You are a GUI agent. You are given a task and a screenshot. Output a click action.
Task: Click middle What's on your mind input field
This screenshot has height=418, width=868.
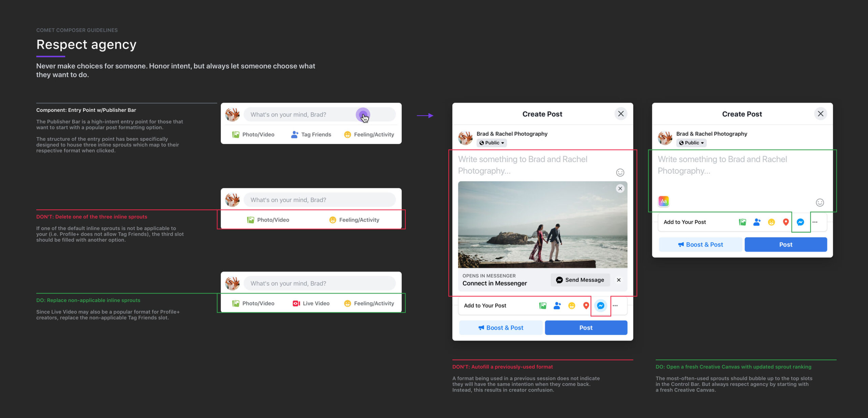(x=319, y=200)
